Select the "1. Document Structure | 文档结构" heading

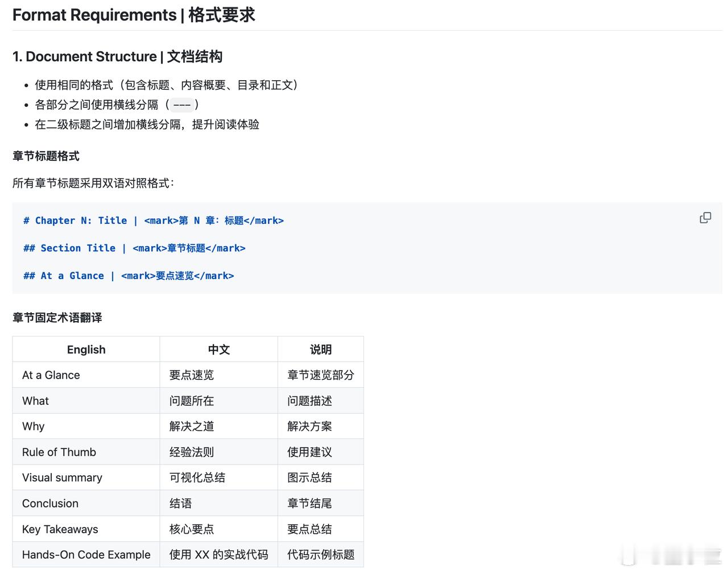118,57
